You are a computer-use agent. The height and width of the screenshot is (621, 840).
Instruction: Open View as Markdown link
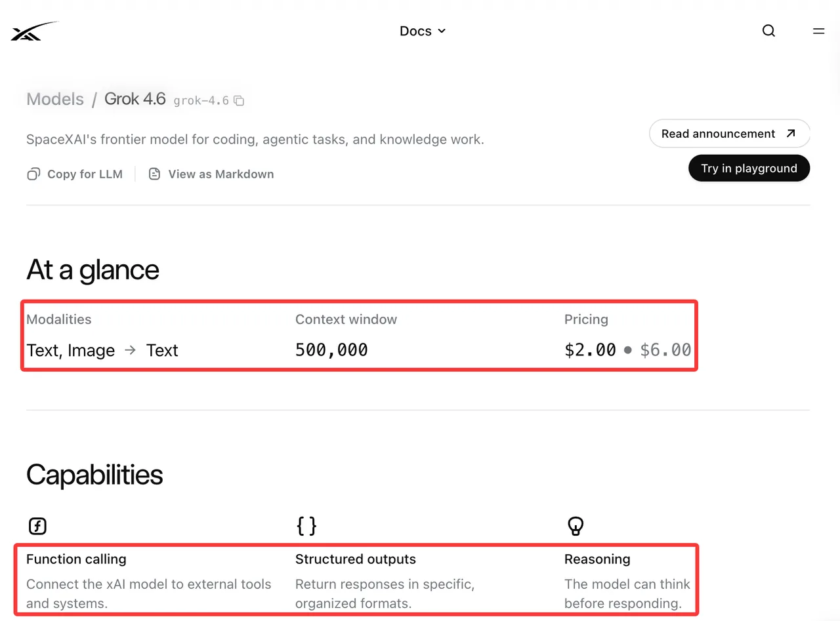211,174
